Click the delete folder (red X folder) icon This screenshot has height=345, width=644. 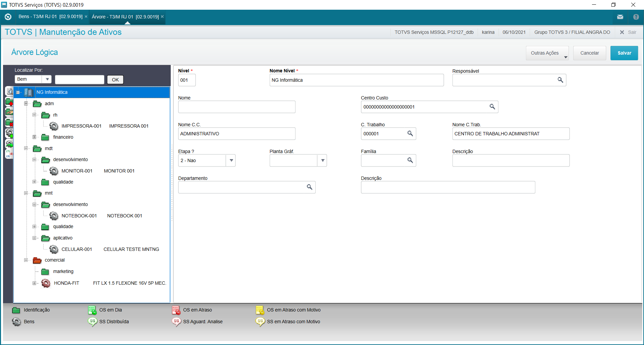tap(9, 123)
